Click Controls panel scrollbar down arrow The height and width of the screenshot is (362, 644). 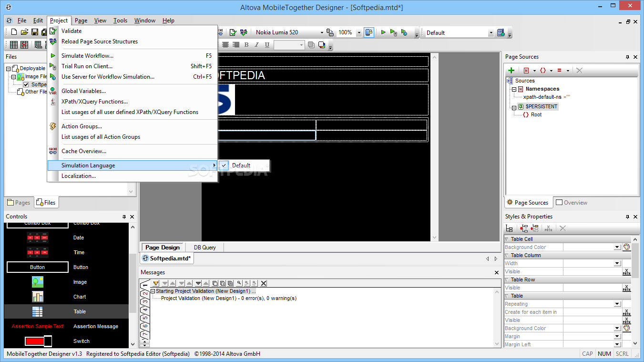click(x=132, y=344)
